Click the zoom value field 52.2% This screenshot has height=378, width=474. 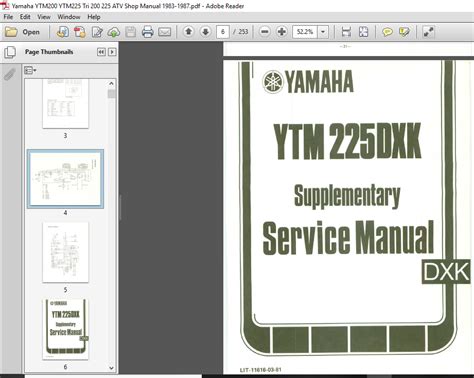(305, 32)
